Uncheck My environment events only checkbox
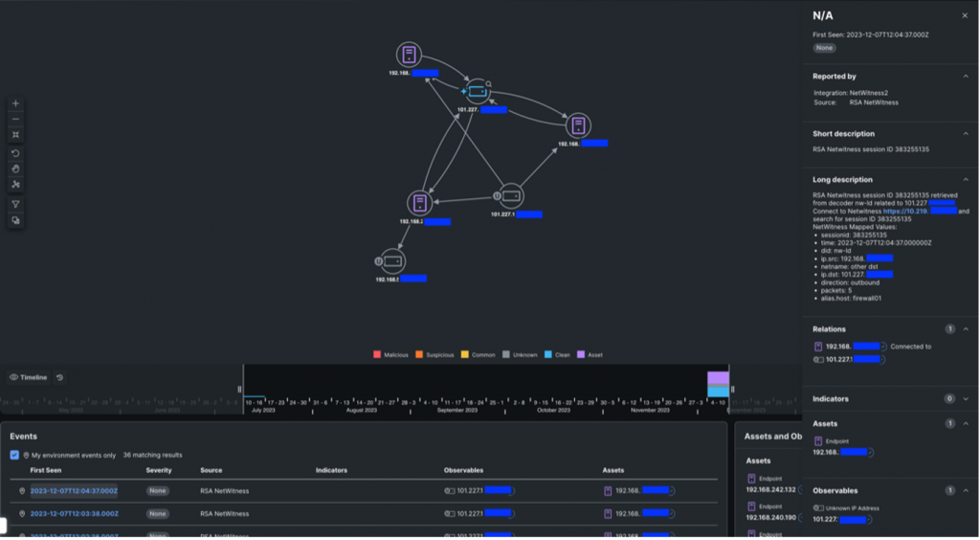This screenshot has height=540, width=980. tap(14, 455)
